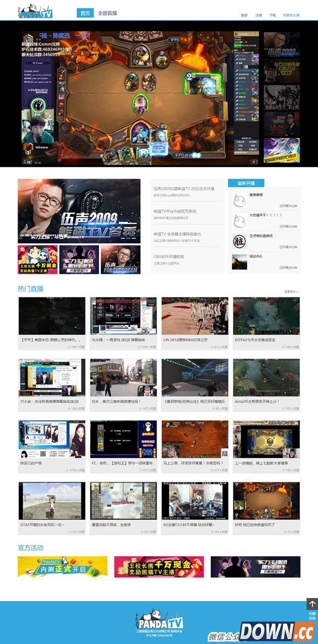Image resolution: width=318 pixels, height=644 pixels.
Task: Open 内测正式开启 activity banner
Action: (x=63, y=566)
